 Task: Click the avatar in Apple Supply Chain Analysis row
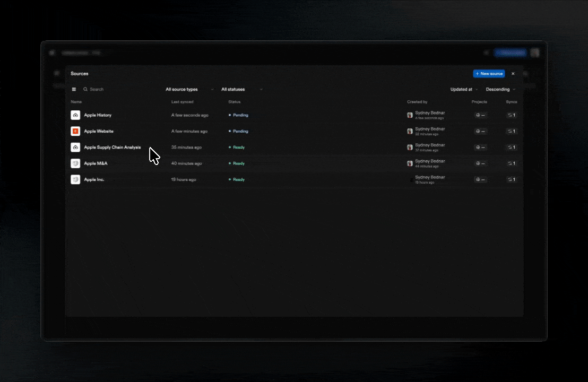410,147
